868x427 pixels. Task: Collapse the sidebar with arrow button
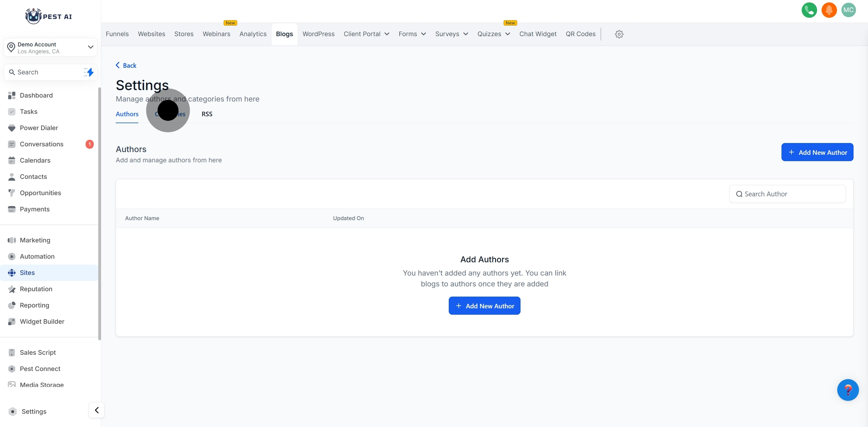point(97,410)
